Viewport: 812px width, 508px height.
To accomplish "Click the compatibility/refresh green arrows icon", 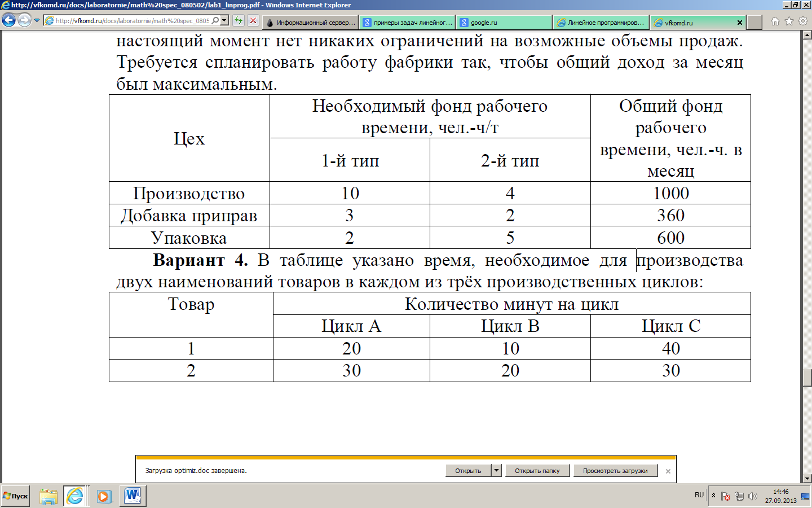I will coord(238,21).
